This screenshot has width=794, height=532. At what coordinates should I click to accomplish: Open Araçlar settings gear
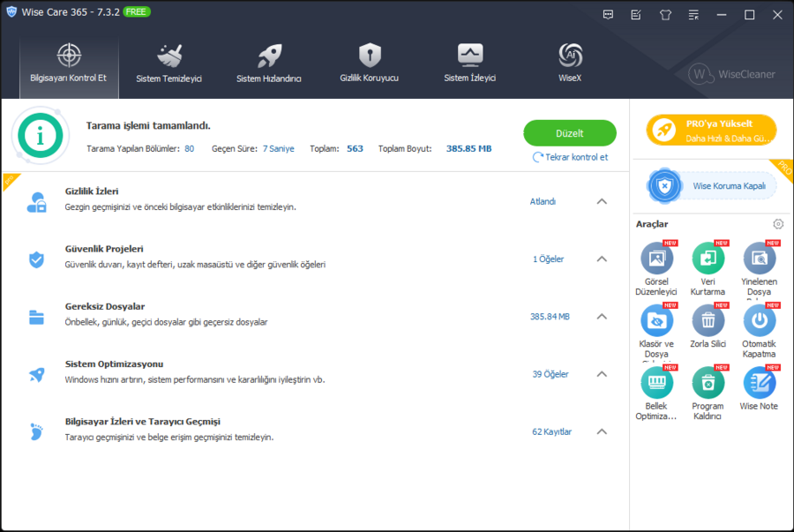778,224
